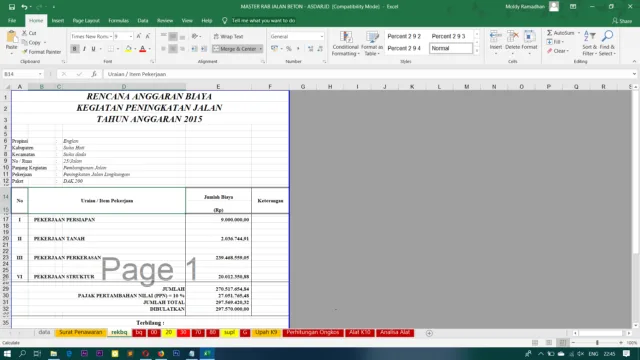
Task: Expand the Merge & Center dropdown arrow
Action: [x=260, y=49]
